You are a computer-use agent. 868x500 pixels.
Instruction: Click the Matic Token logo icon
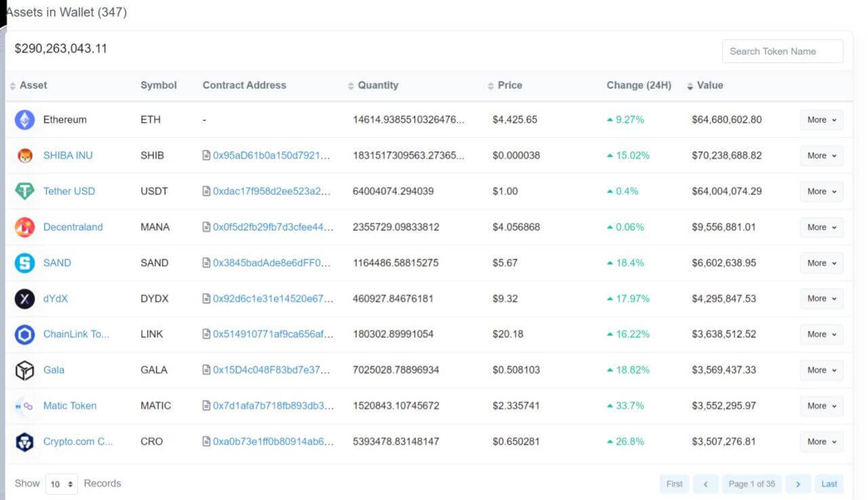pos(24,406)
